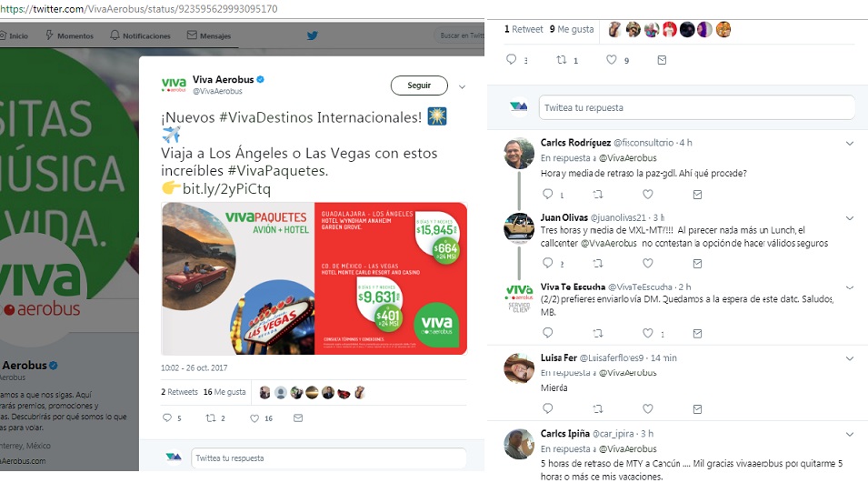Screen dimensions: 868x493
Task: Expand options chevron on Carlos Ipiña's reply
Action: point(850,435)
